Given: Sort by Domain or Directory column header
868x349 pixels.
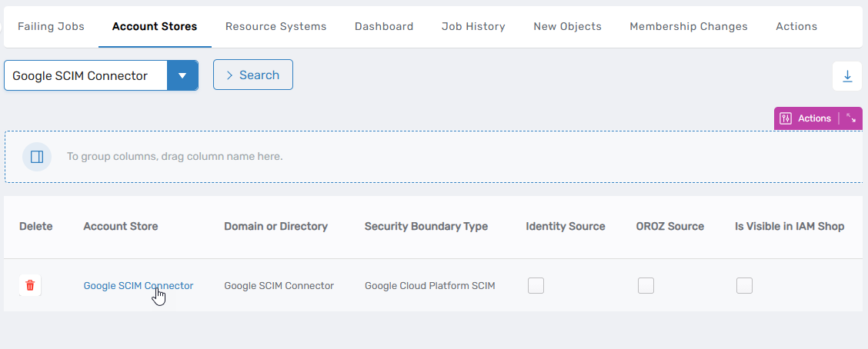Looking at the screenshot, I should point(275,226).
